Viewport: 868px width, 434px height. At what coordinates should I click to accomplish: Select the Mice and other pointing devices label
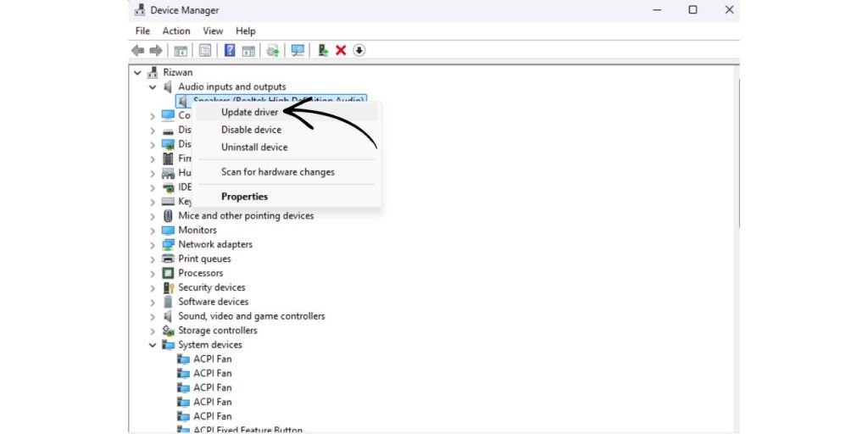click(x=246, y=215)
